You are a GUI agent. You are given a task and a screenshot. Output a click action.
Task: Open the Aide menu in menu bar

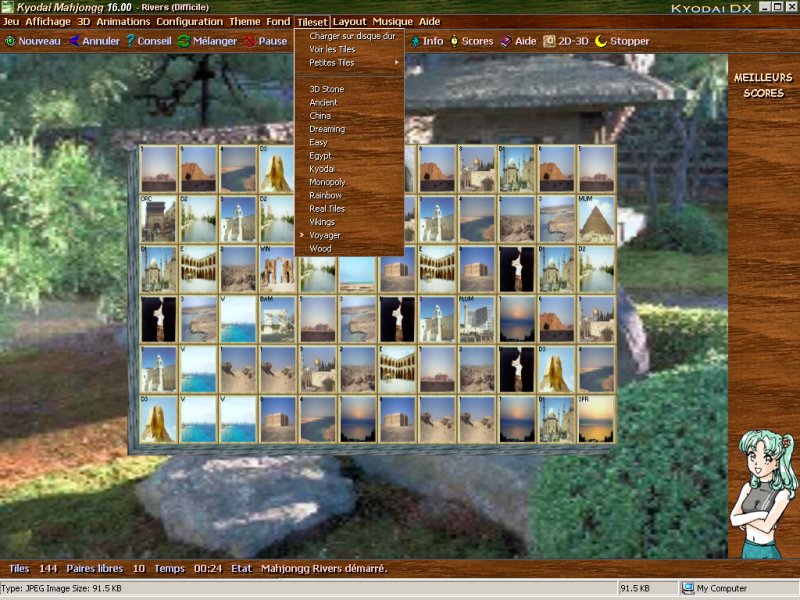430,21
